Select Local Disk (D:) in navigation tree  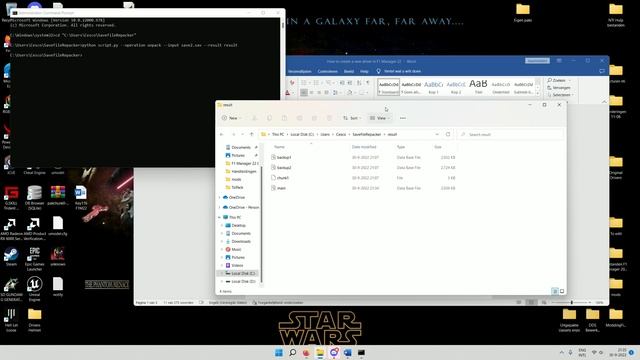[240, 281]
